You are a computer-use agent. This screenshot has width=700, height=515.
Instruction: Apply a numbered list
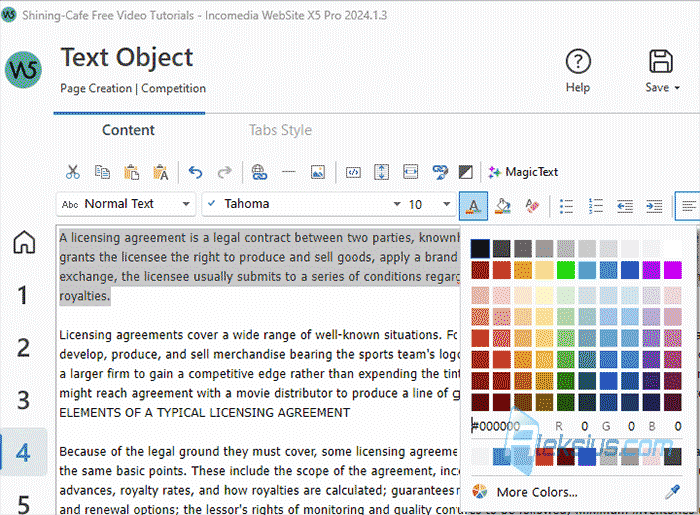point(596,206)
